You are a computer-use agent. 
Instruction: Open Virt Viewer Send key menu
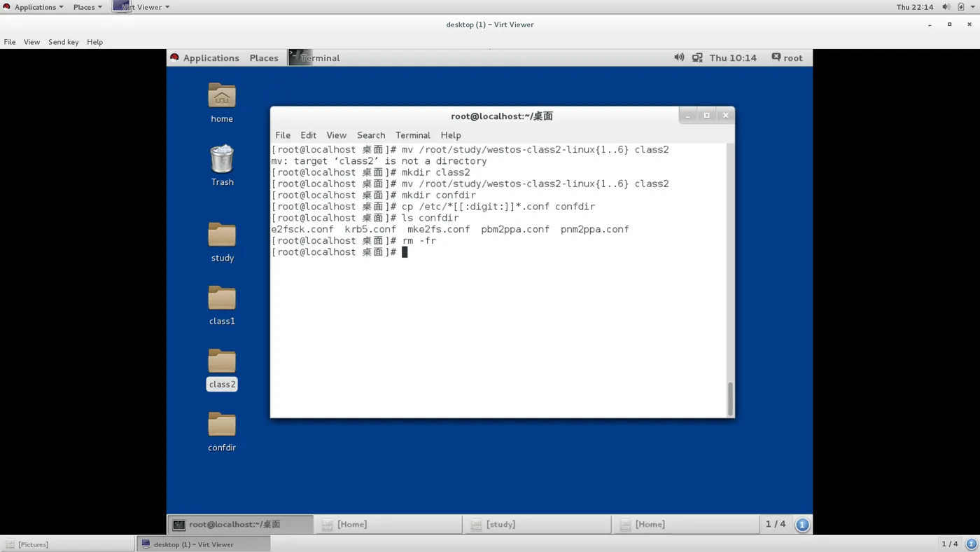(x=64, y=42)
